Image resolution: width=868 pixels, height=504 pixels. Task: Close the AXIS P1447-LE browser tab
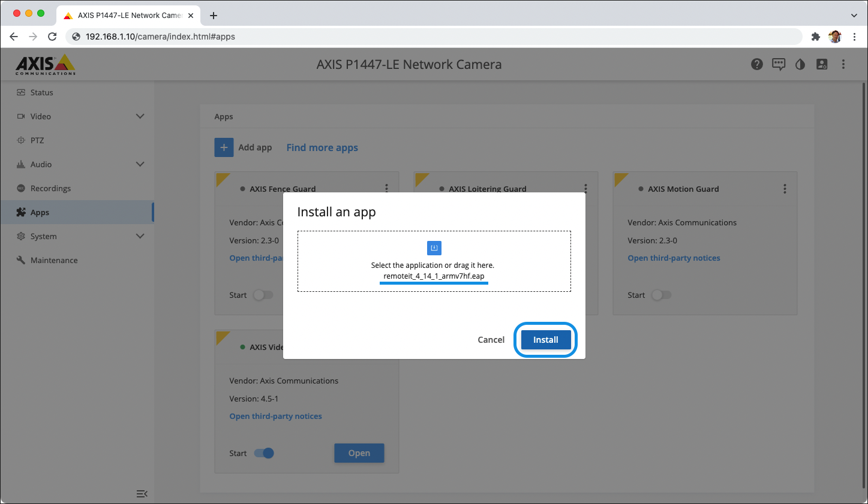(191, 16)
